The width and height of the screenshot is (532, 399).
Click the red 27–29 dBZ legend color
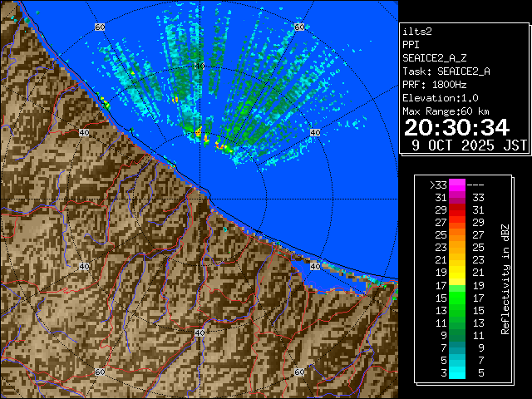point(457,223)
